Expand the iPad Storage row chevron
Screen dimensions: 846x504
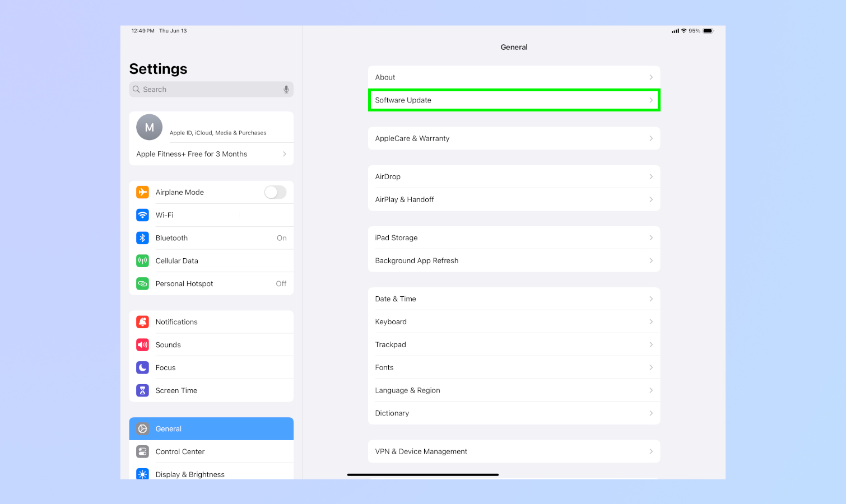coord(651,237)
